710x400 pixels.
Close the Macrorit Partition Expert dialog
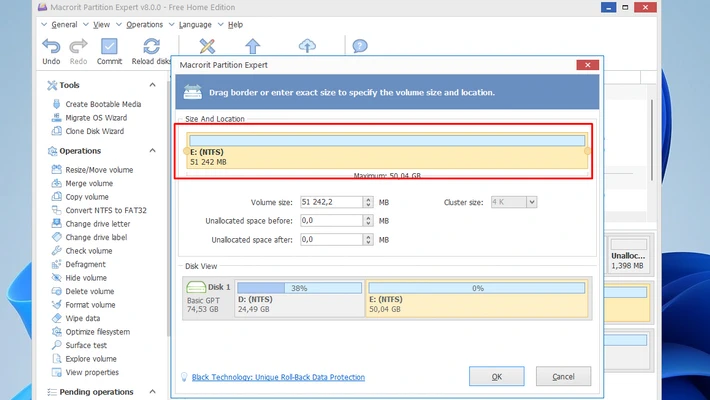pyautogui.click(x=587, y=65)
